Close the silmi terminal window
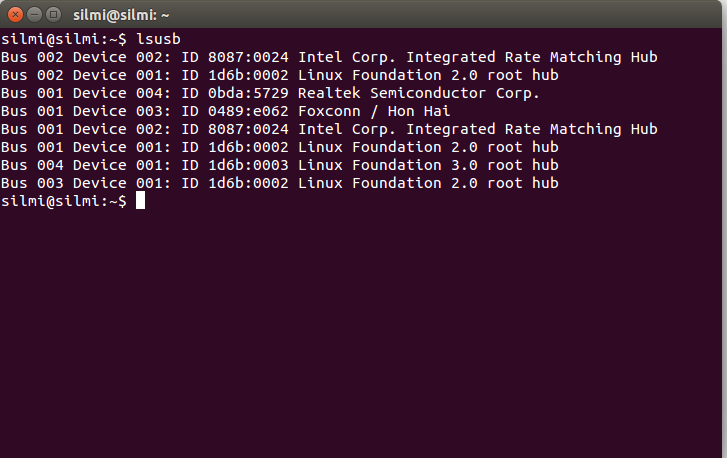Viewport: 727px width, 458px height. click(15, 15)
